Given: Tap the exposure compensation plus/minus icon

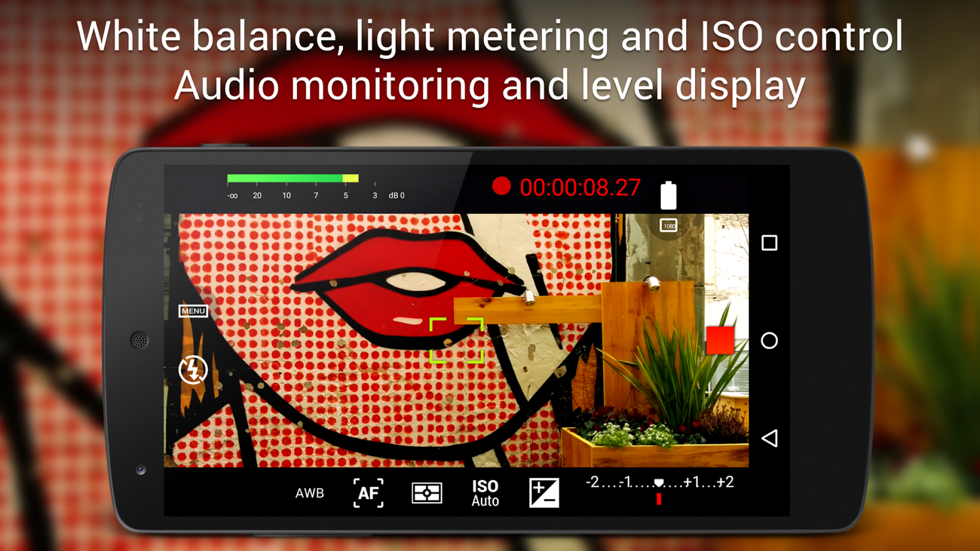Looking at the screenshot, I should (x=544, y=493).
